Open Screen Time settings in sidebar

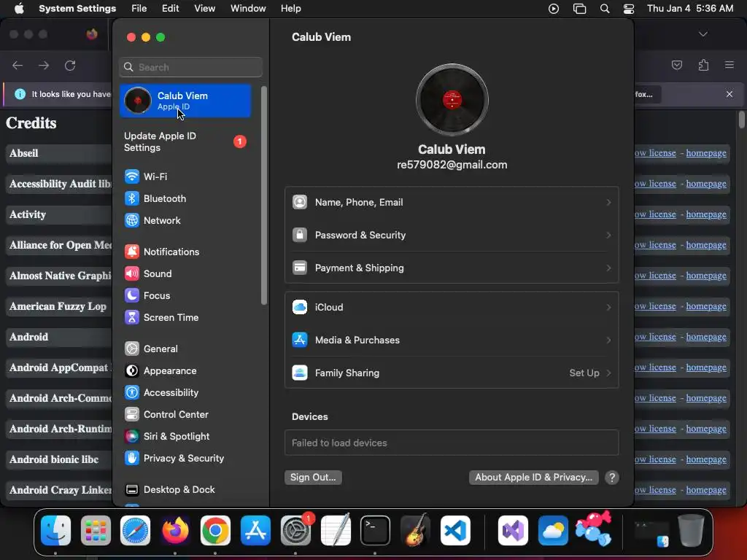pyautogui.click(x=161, y=318)
